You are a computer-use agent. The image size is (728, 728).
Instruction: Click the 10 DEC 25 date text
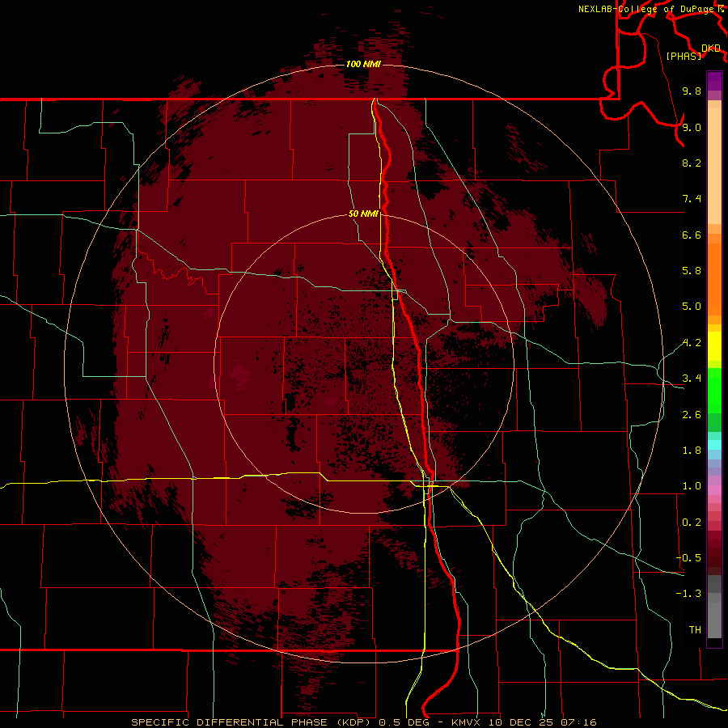519,722
